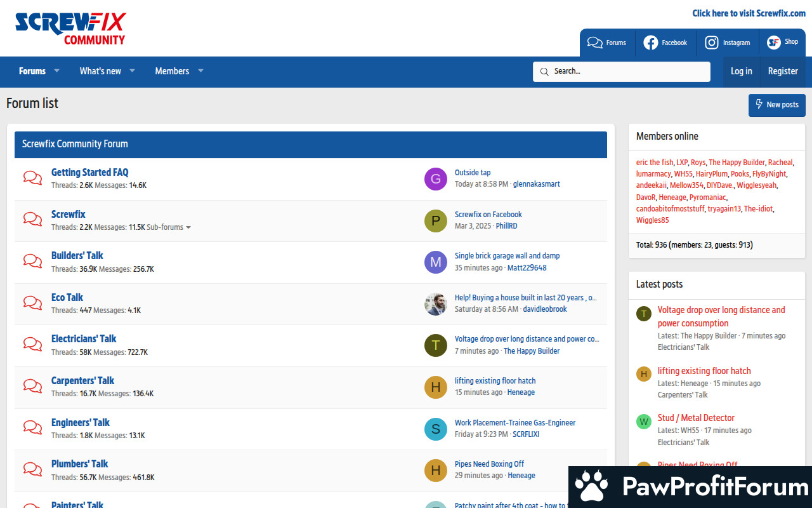Image resolution: width=812 pixels, height=508 pixels.
Task: Click the Screwfix Shop icon
Action: pyautogui.click(x=773, y=43)
